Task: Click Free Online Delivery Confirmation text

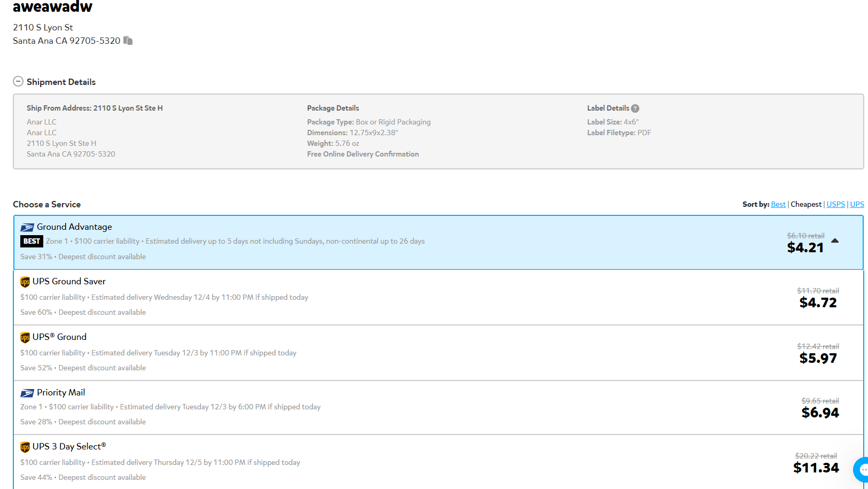Action: coord(363,154)
